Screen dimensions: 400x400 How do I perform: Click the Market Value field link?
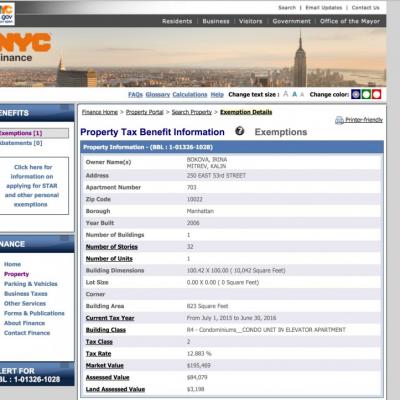click(105, 366)
